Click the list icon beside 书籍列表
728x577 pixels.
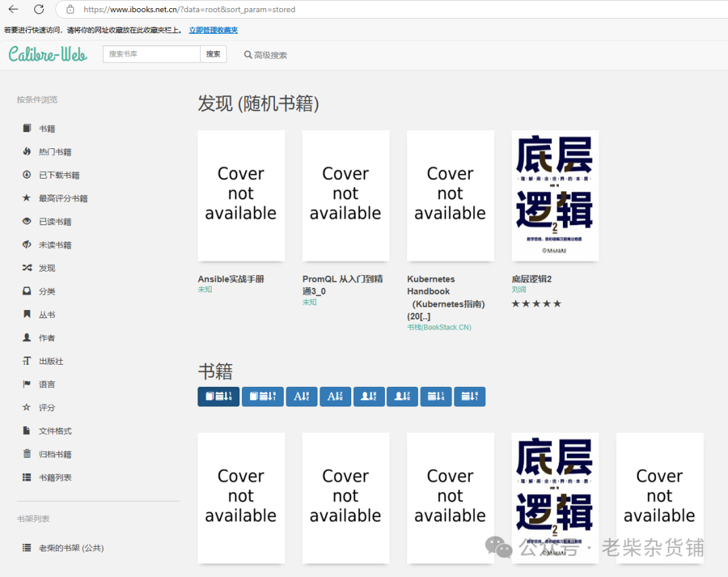coord(27,477)
